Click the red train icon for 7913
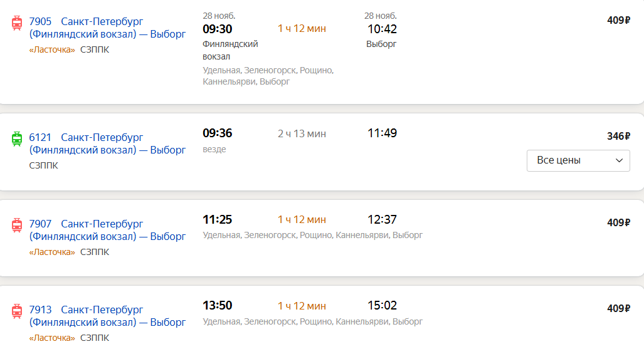This screenshot has width=644, height=349. 17,311
